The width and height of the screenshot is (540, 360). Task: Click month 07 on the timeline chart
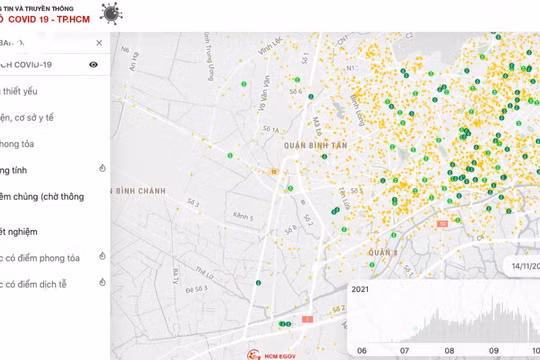(404, 351)
